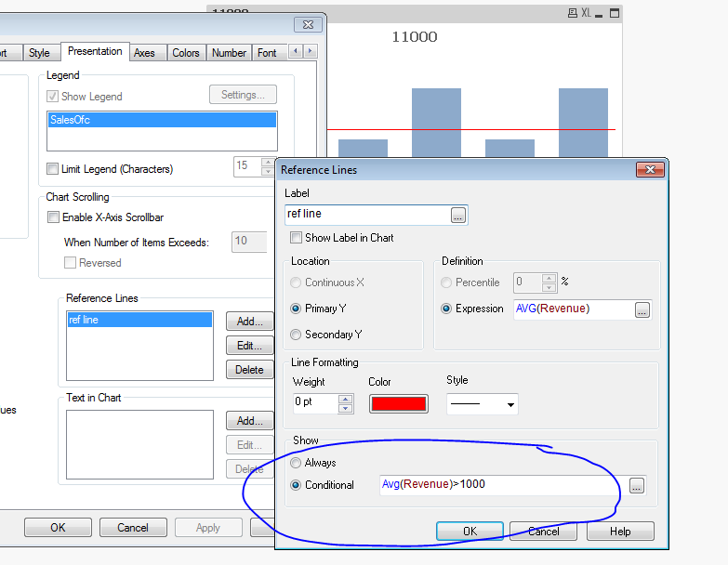
Task: Enable Show Label in Chart
Action: (296, 238)
